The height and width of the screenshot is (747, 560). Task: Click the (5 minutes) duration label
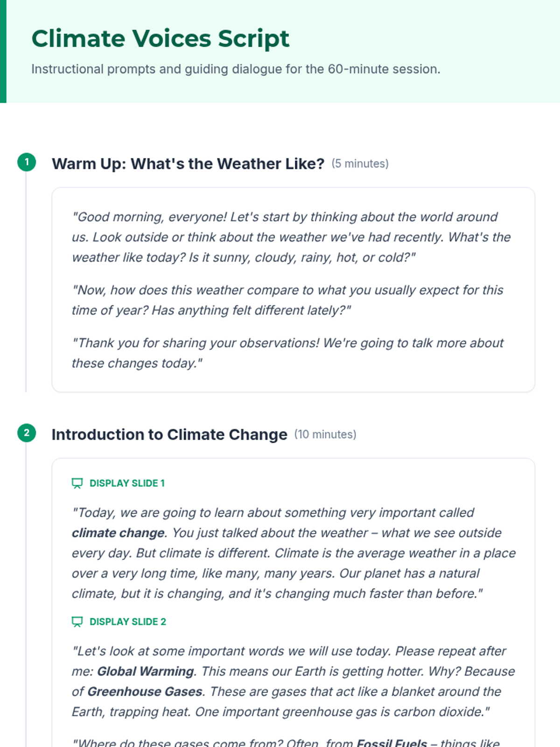[360, 164]
